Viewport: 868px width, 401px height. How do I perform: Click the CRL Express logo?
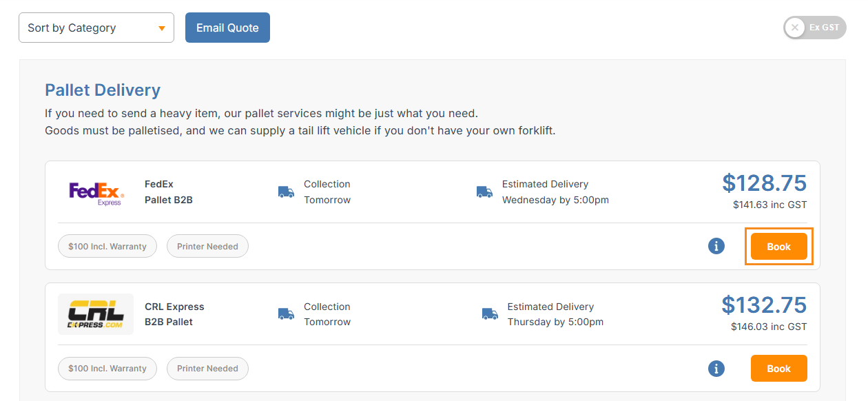pos(96,314)
